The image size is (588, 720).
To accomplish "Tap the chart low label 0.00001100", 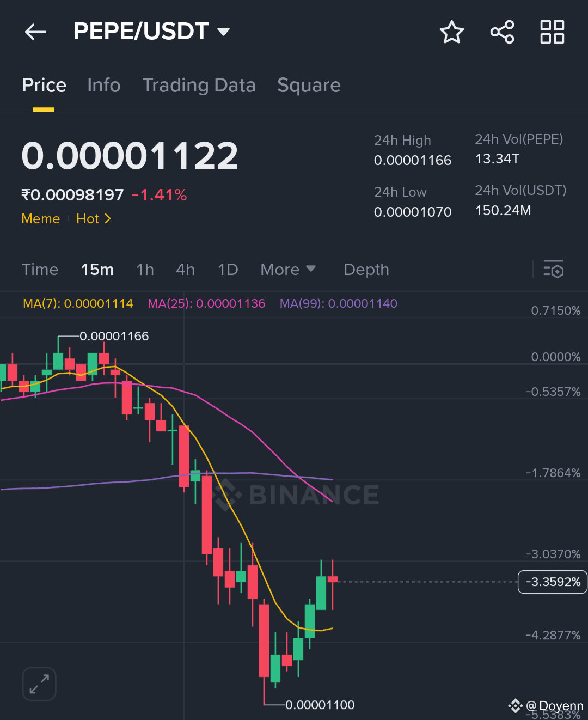I will (x=320, y=705).
